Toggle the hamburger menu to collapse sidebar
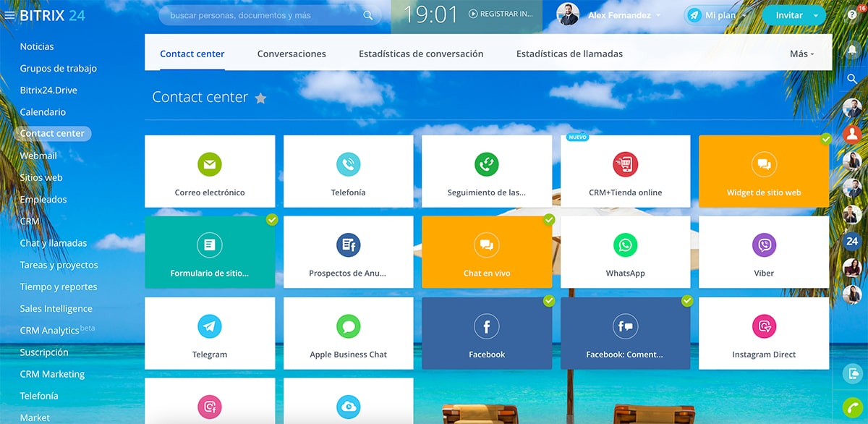Viewport: 868px width, 424px height. tap(9, 15)
